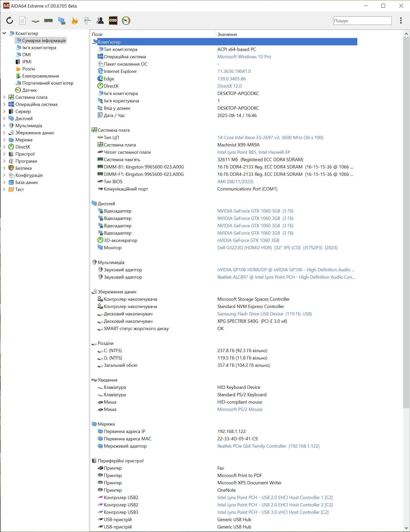Open the report wizard toolbar icon
The image size is (410, 532).
[87, 21]
